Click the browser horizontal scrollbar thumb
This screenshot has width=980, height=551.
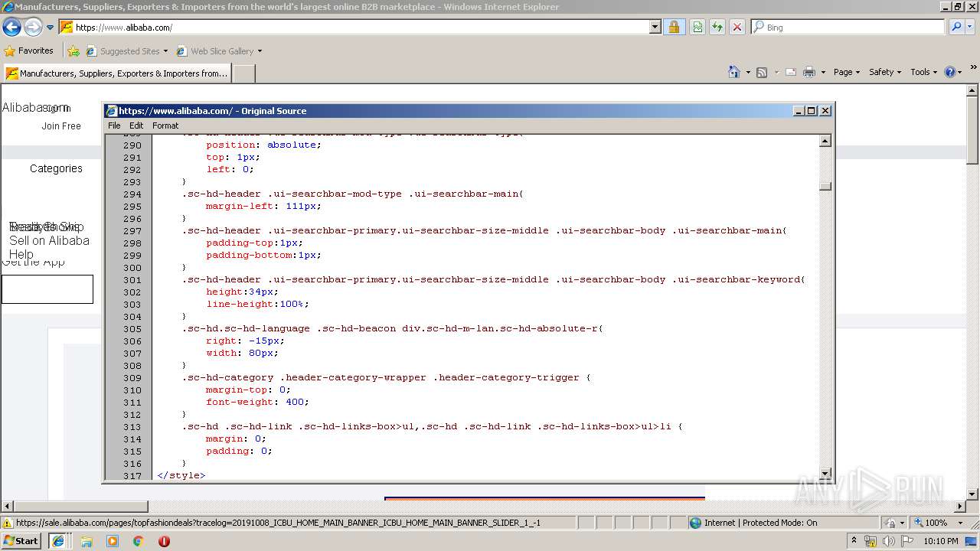(80, 507)
